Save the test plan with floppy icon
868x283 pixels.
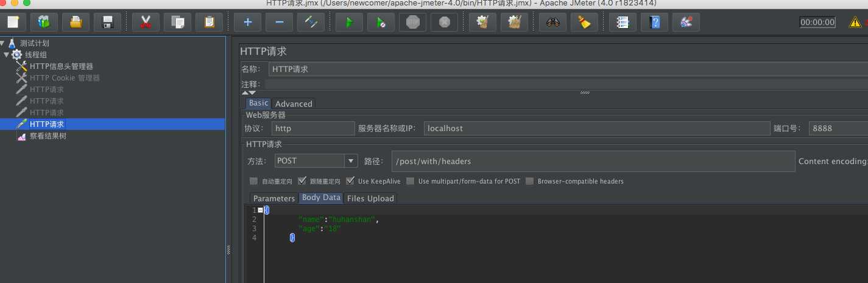point(108,22)
